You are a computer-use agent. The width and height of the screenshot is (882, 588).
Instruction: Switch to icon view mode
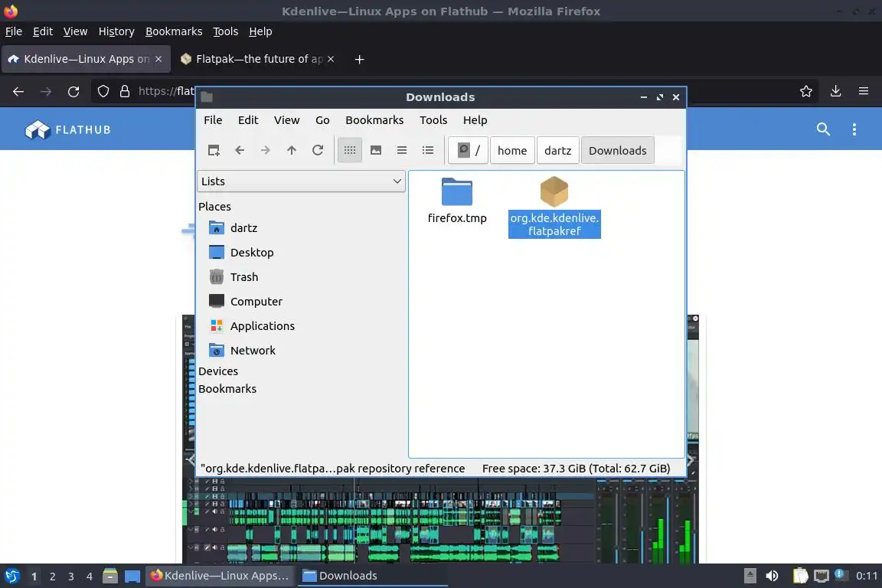coord(350,150)
